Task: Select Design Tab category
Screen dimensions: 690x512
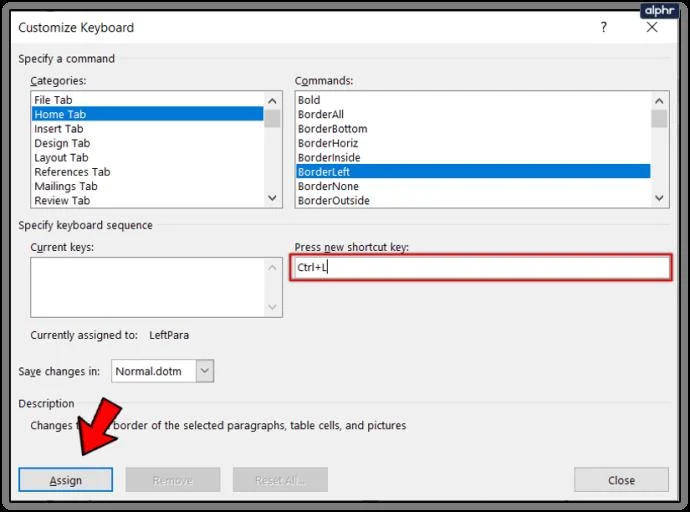Action: (147, 143)
